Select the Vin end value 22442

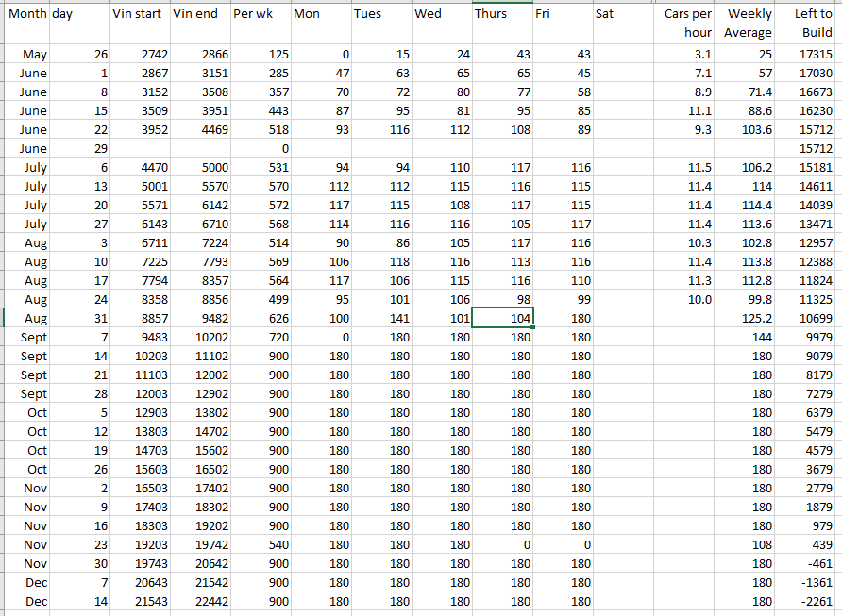[199, 602]
